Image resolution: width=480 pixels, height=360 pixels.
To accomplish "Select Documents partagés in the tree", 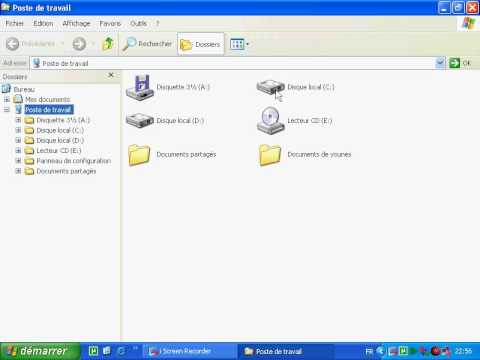I will [x=66, y=171].
